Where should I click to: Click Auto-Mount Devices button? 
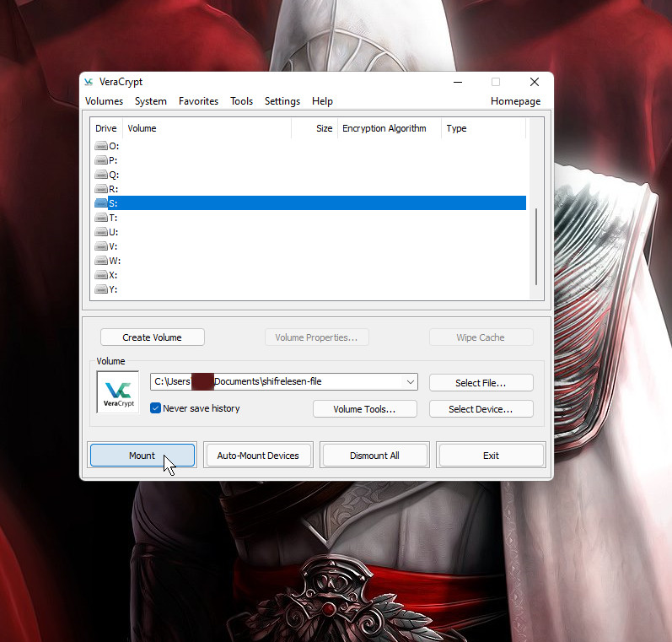point(258,455)
